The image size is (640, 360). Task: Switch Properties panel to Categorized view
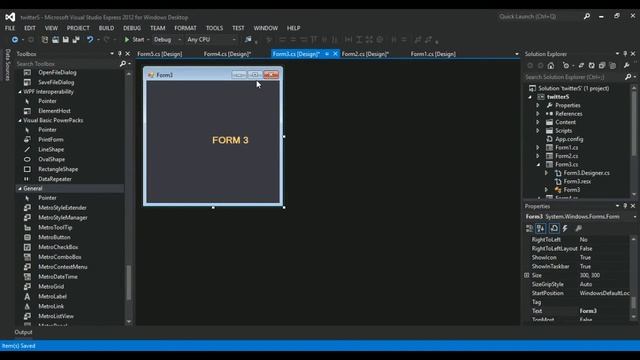pyautogui.click(x=529, y=229)
